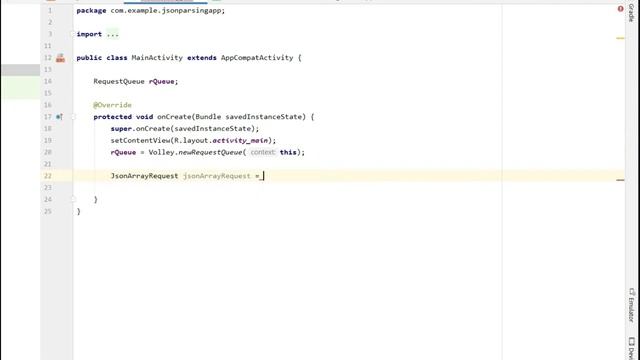Click the 'rQueue' assignment on line 20
640x360 pixels.
[123, 152]
